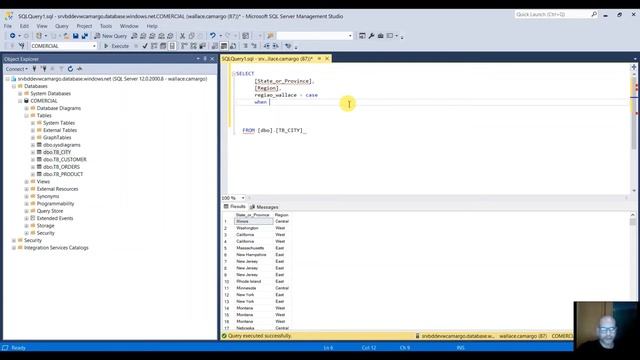The width and height of the screenshot is (640, 360).
Task: Expand the Database Diagrams node
Action: point(27,108)
